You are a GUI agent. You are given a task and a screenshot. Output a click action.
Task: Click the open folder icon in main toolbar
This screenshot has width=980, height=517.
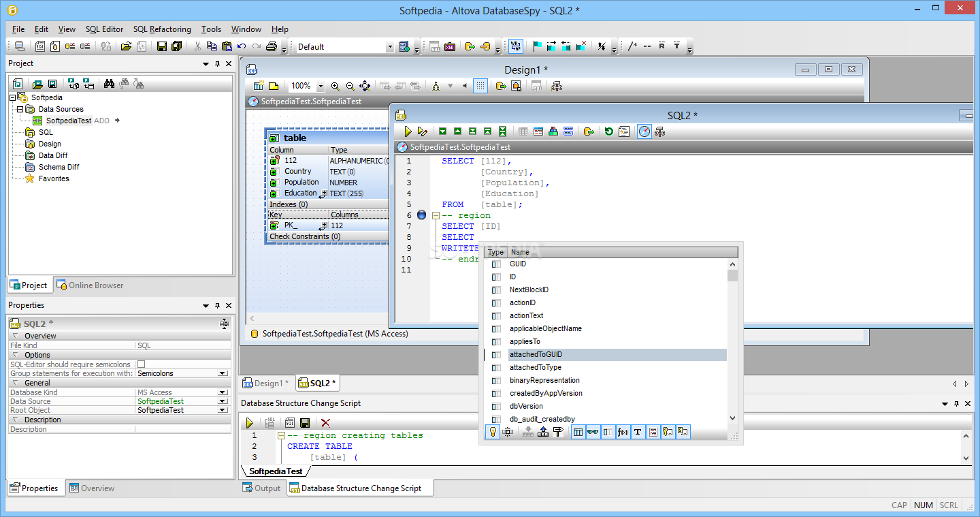(126, 46)
